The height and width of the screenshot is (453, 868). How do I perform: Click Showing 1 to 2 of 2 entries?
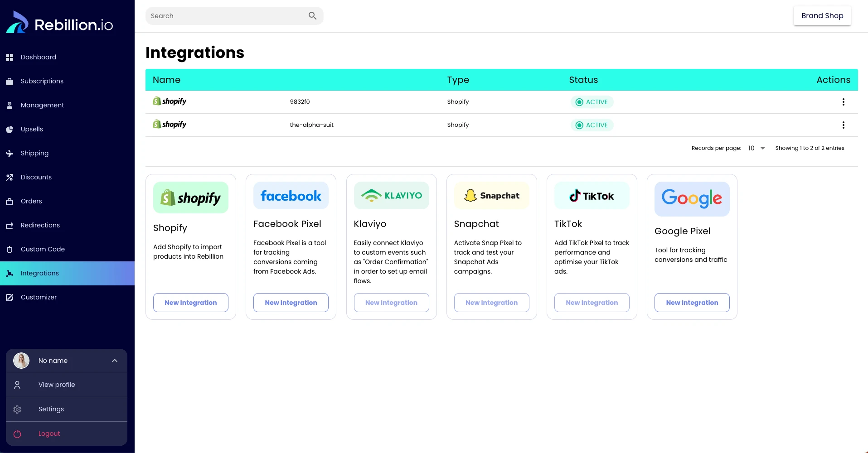coord(810,148)
